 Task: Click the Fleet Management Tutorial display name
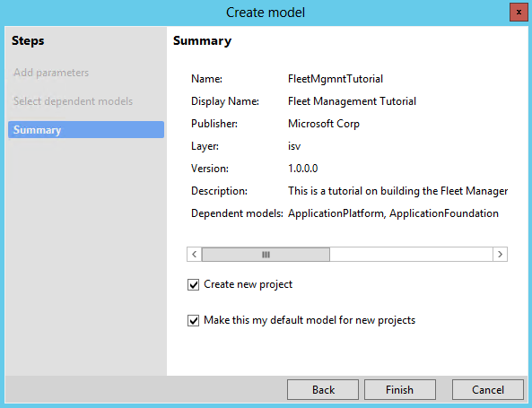(x=352, y=101)
